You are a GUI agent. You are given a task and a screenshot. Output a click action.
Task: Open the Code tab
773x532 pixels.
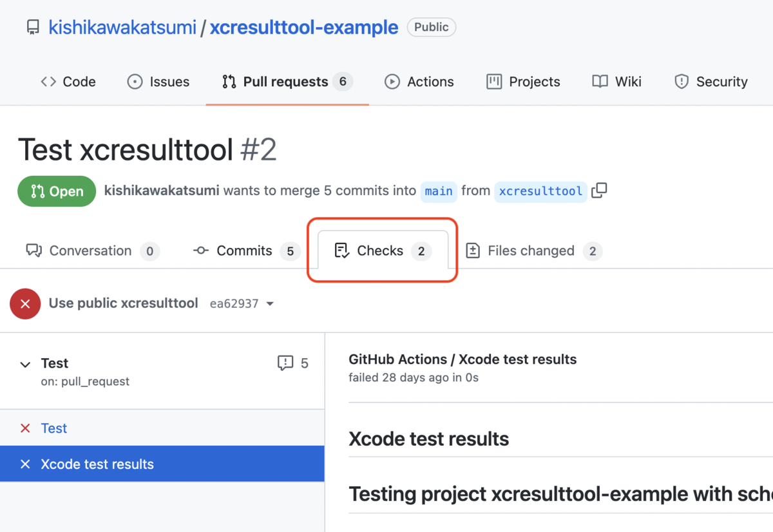[x=68, y=82]
